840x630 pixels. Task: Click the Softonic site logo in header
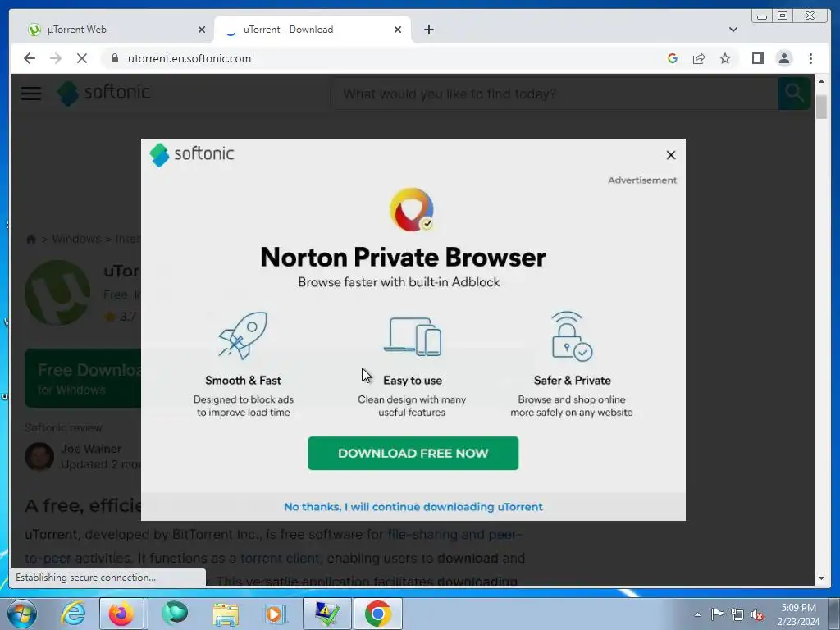tap(103, 93)
